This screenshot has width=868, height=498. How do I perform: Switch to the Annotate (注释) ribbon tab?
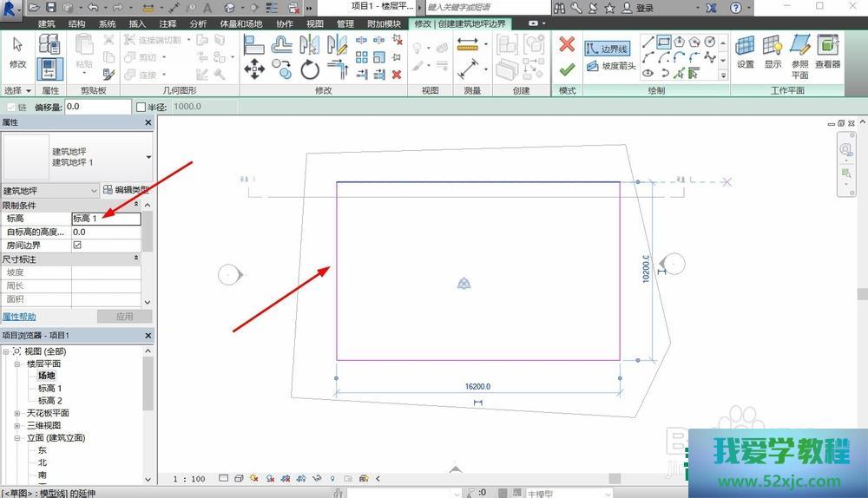[168, 24]
